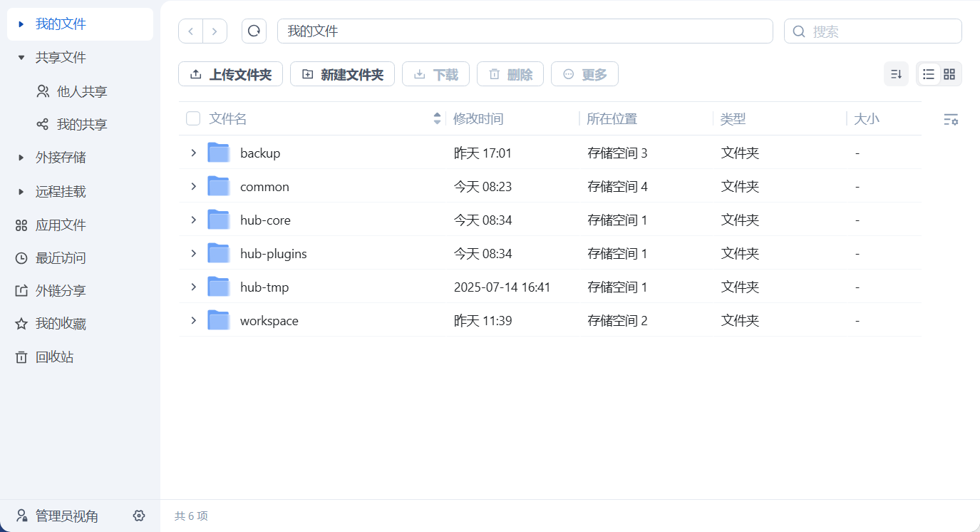Viewport: 980px width, 532px height.
Task: Expand the hub-tmp folder row
Action: [x=193, y=287]
